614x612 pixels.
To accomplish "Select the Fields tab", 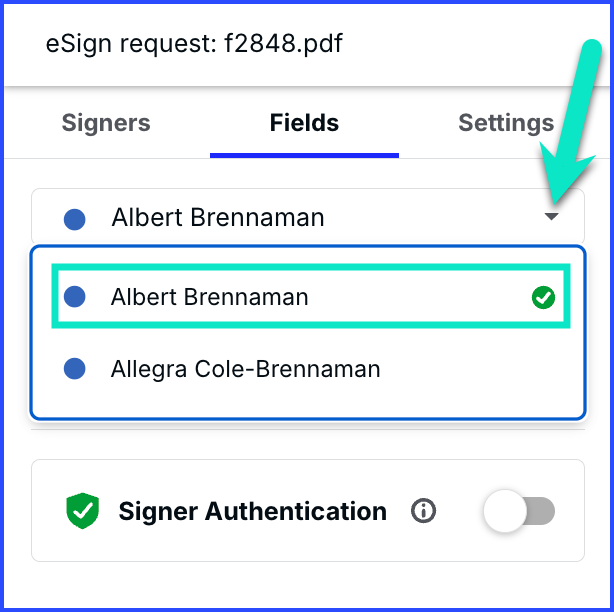I will pyautogui.click(x=304, y=123).
